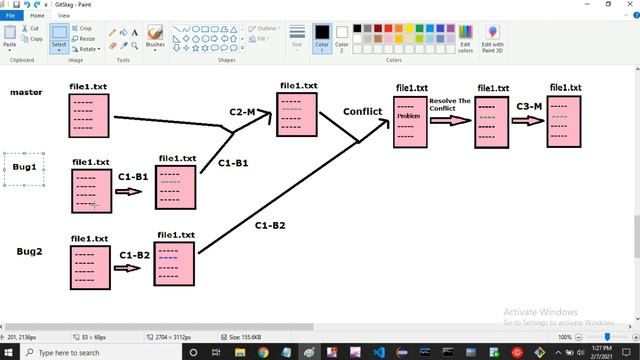Open Customize Quick Access Toolbar dropdown
This screenshot has width=640, height=360.
click(x=46, y=5)
